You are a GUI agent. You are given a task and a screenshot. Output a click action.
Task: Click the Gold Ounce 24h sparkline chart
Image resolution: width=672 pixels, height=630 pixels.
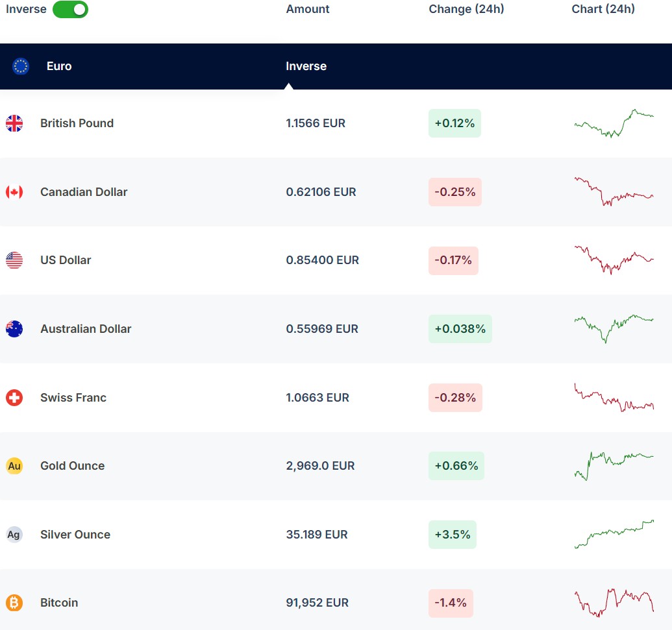pyautogui.click(x=614, y=465)
